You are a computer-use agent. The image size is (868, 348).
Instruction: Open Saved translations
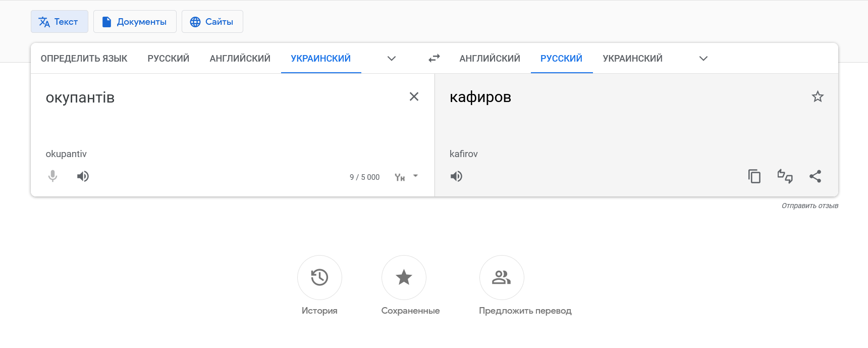tap(404, 277)
